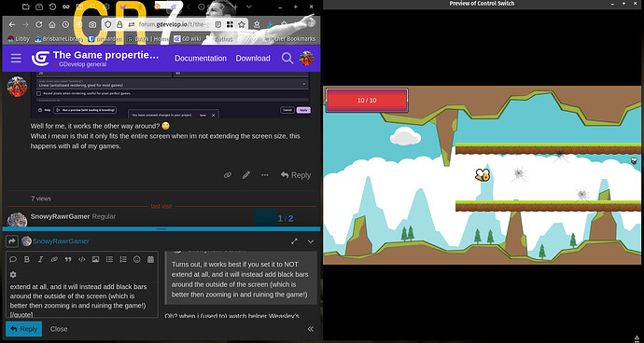This screenshot has width=644, height=343.
Task: Switch to the active GDevelop forum tab
Action: tap(175, 7)
